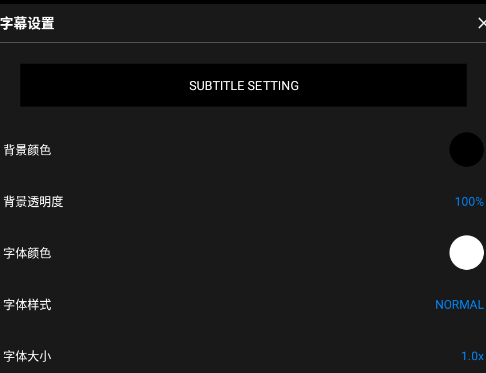Select the 字体样式 setting label
The image size is (486, 373).
click(x=27, y=305)
